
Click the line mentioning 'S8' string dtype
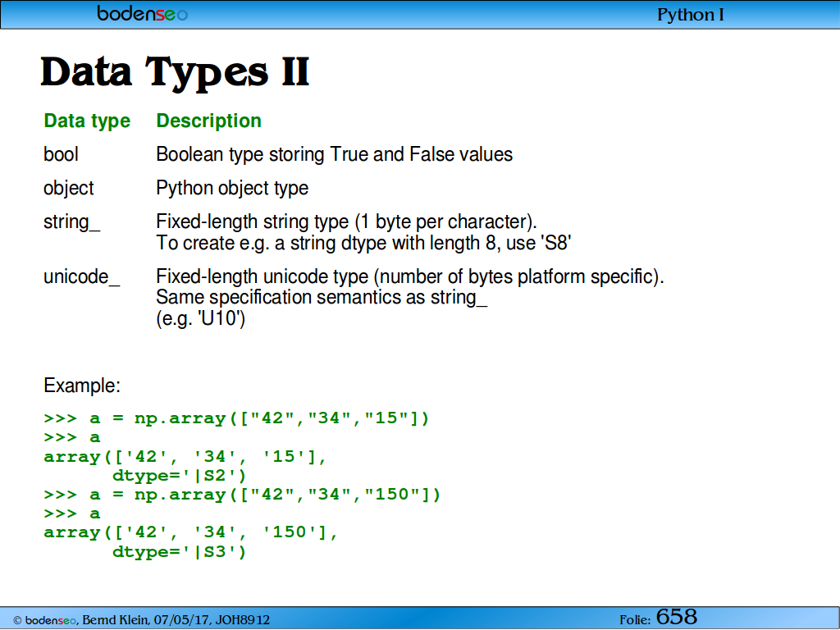click(363, 243)
